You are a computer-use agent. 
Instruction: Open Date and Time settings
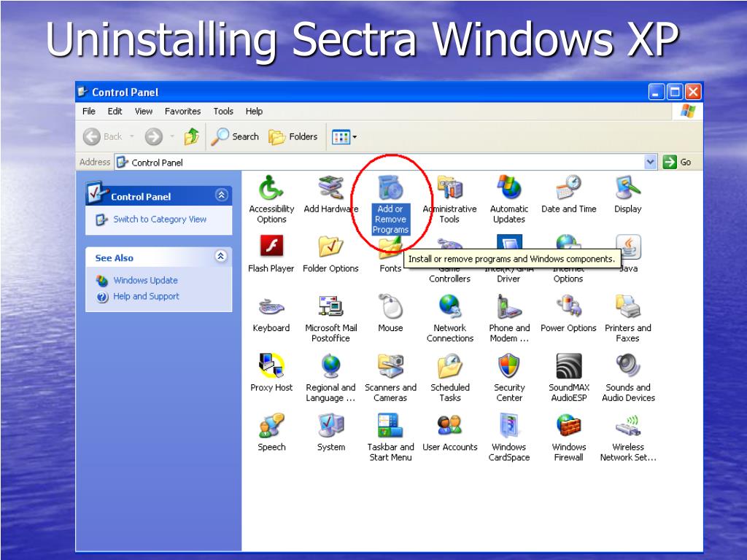(568, 188)
